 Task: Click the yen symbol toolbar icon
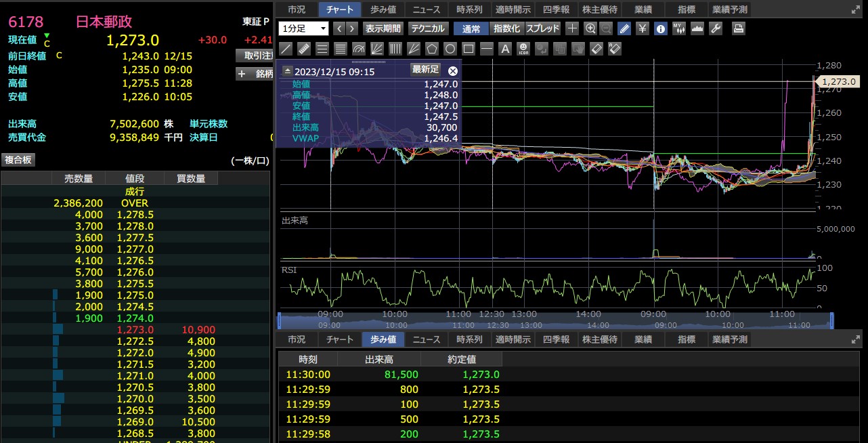(643, 28)
